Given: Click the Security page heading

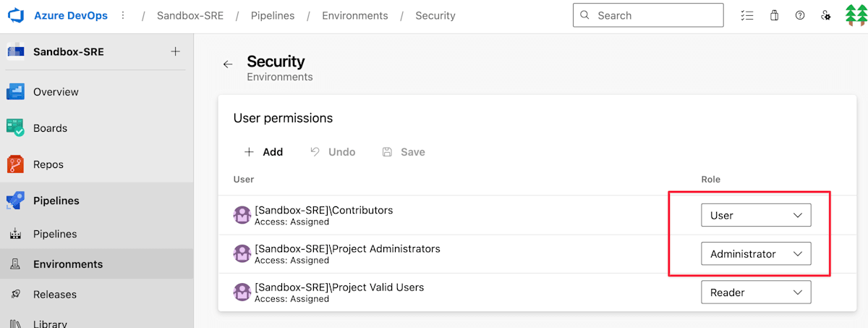Looking at the screenshot, I should point(276,61).
